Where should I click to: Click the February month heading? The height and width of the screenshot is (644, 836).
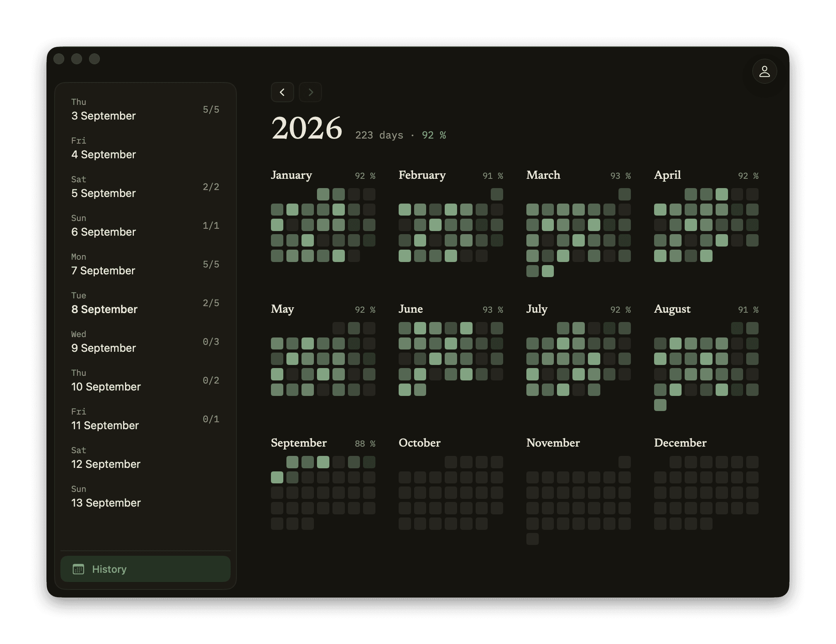point(422,175)
